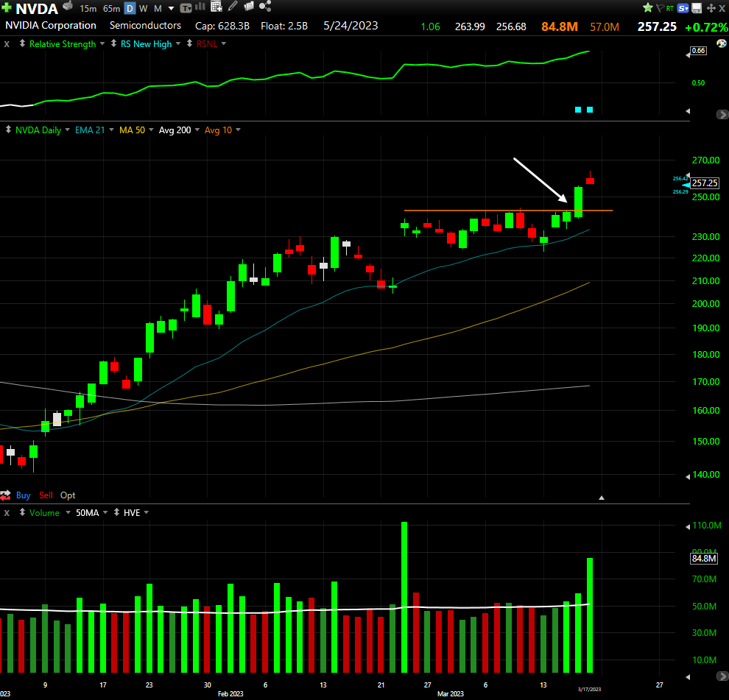Activate the pencil drawing tool
729x700 pixels.
[233, 6]
